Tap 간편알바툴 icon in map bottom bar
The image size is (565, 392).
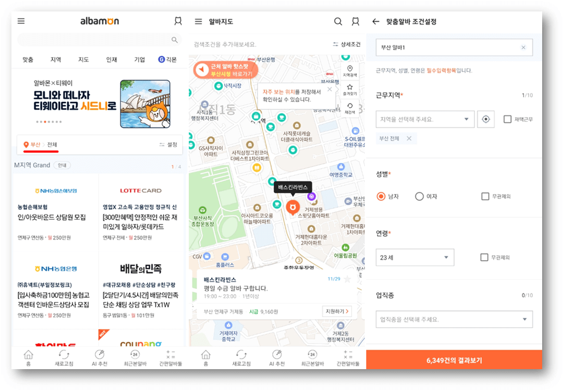tap(348, 358)
